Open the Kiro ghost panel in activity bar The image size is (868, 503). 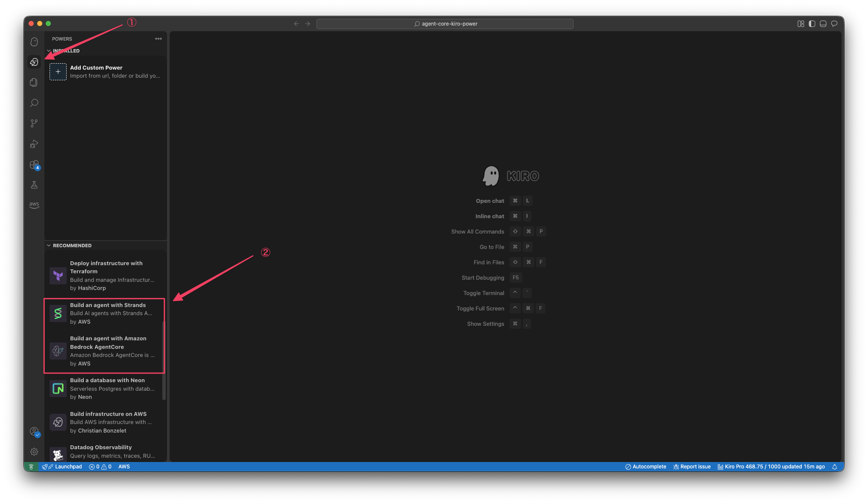(x=34, y=42)
